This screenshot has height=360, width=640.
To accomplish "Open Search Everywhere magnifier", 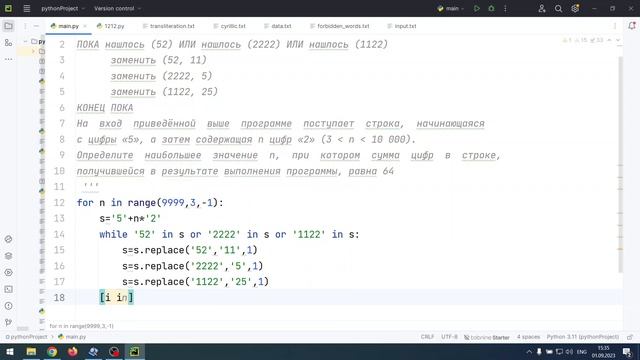I will (x=558, y=8).
